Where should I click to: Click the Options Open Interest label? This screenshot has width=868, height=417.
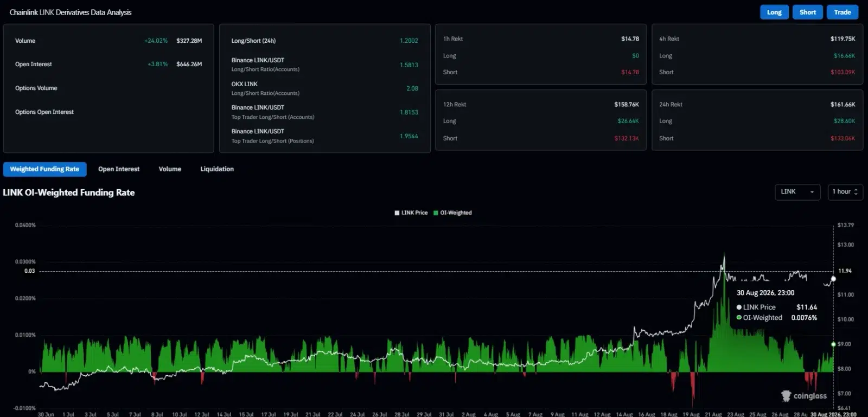click(44, 112)
